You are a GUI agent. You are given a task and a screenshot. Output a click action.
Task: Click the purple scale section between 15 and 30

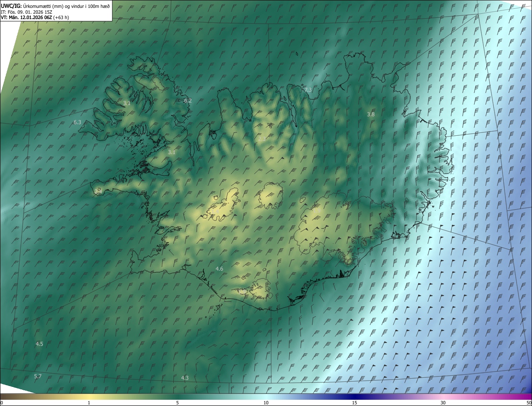pos(399,397)
